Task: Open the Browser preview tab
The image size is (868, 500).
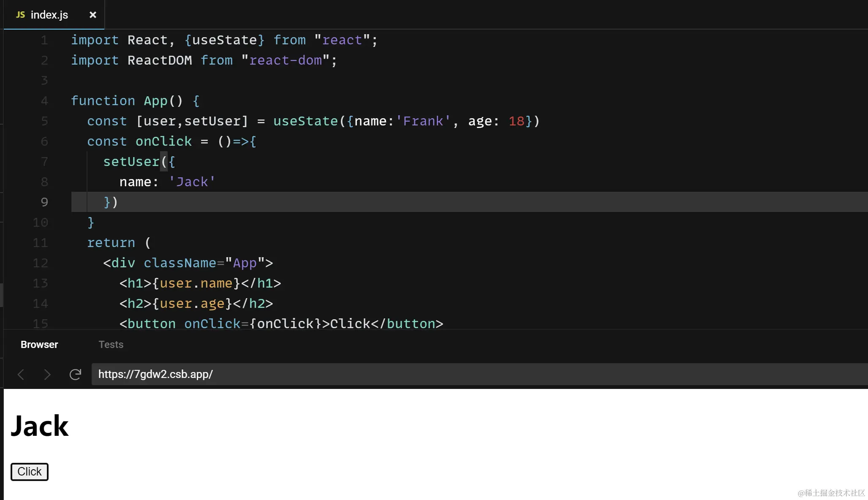Action: 39,345
